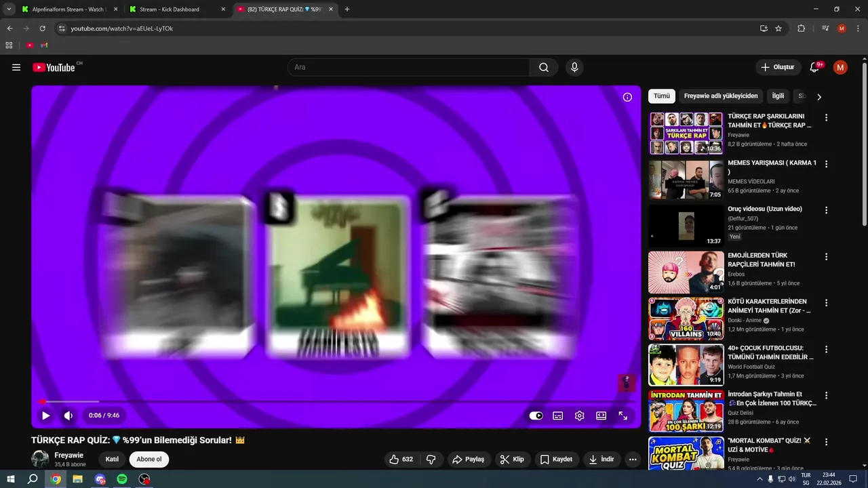Bookmark this page with star icon
The height and width of the screenshot is (488, 868).
click(778, 28)
